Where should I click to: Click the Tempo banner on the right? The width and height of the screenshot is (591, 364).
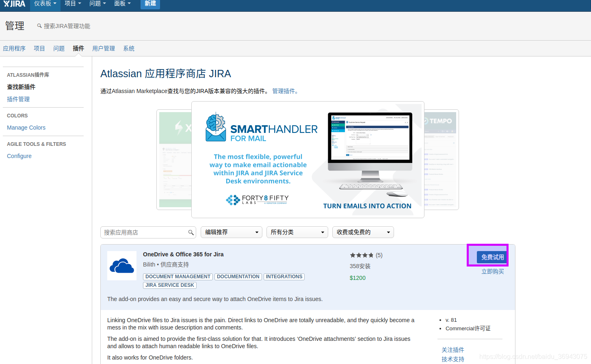tap(442, 160)
